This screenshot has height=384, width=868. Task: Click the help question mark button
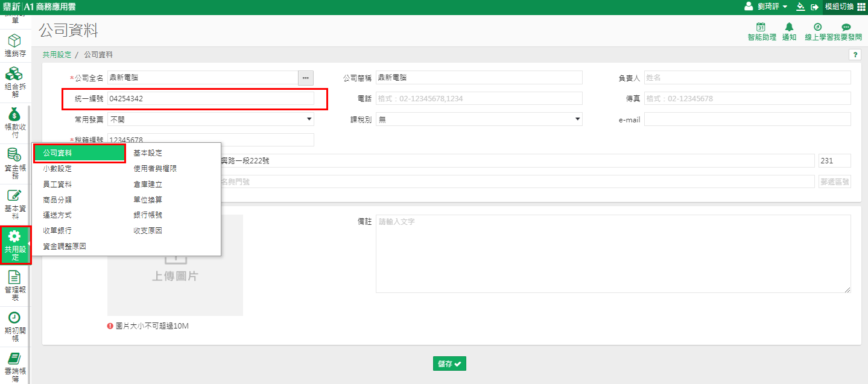coord(855,54)
